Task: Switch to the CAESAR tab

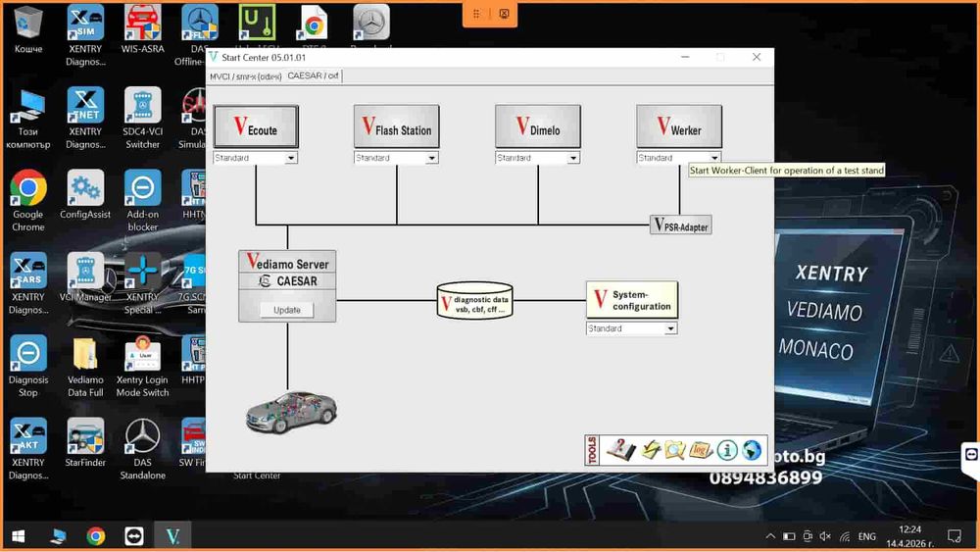Action: coord(314,75)
